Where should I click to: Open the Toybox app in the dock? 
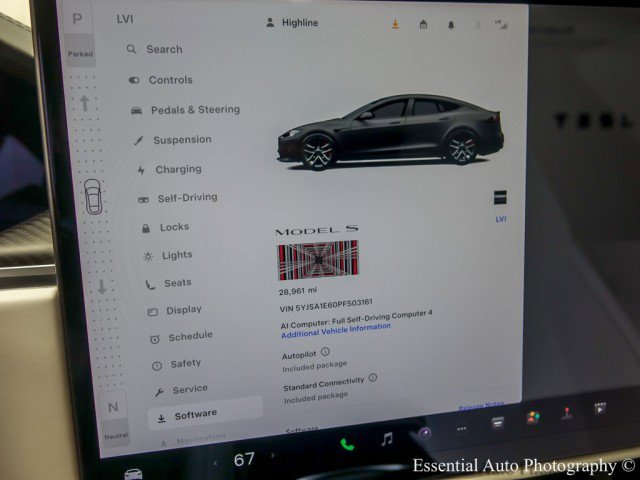click(533, 418)
